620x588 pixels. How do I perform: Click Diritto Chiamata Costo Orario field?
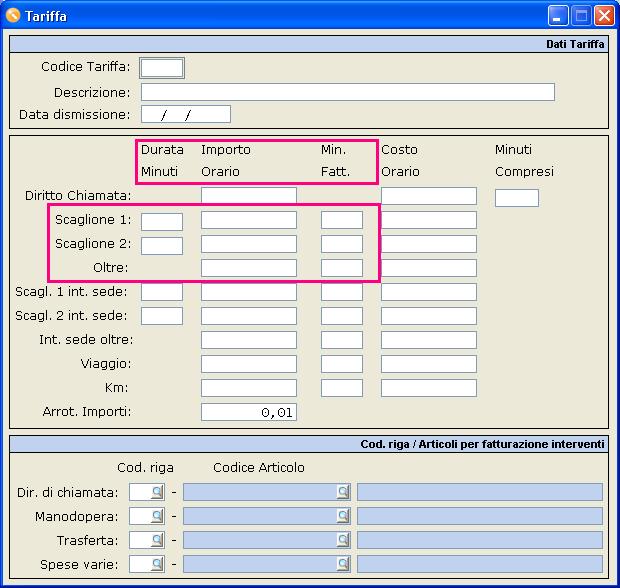pos(429,196)
